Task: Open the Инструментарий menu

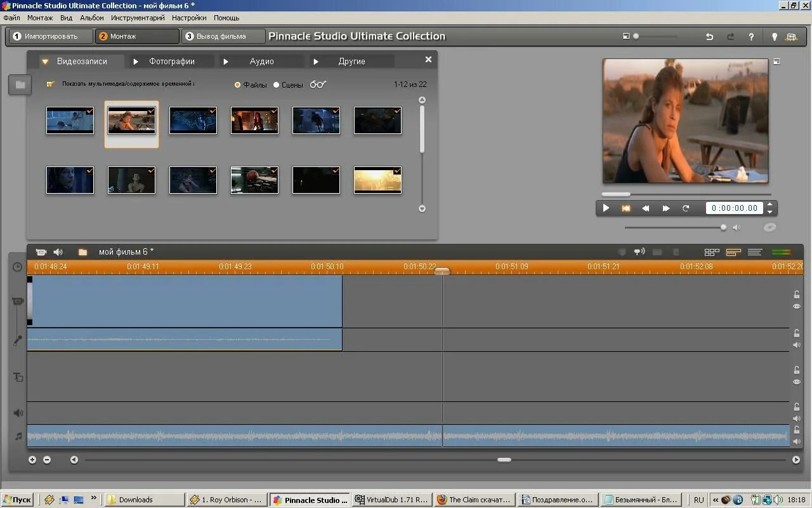Action: coord(138,18)
